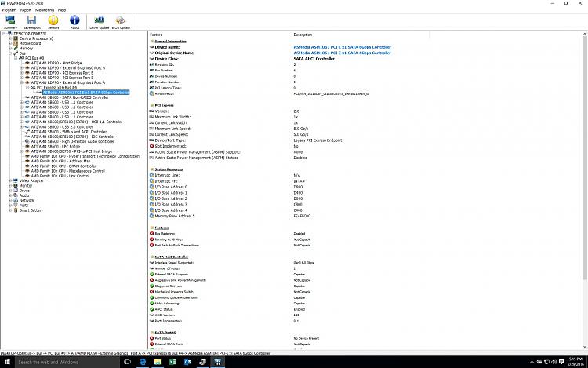
Task: Select the Smart Battery tree item
Action: [31, 210]
